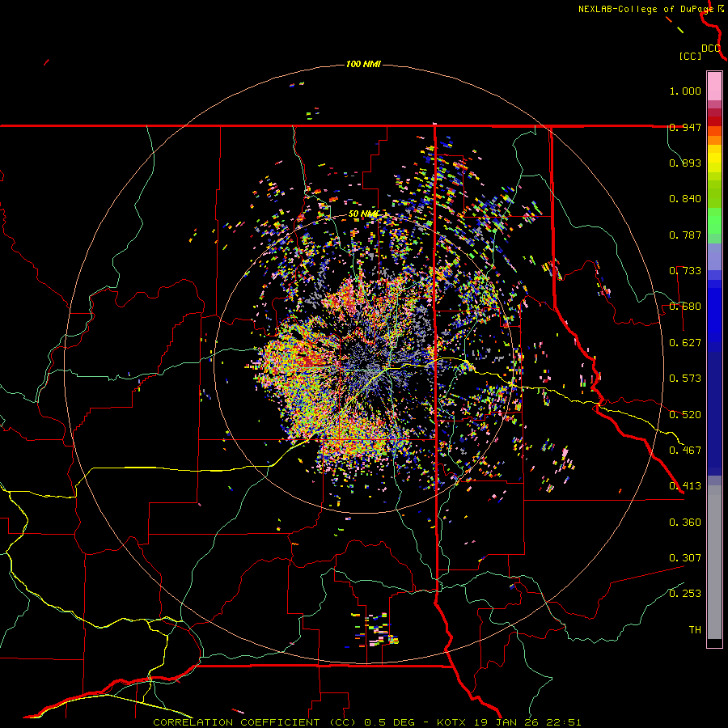Pick the bright green segment of the color bar
This screenshot has width=728, height=728.
pyautogui.click(x=714, y=221)
